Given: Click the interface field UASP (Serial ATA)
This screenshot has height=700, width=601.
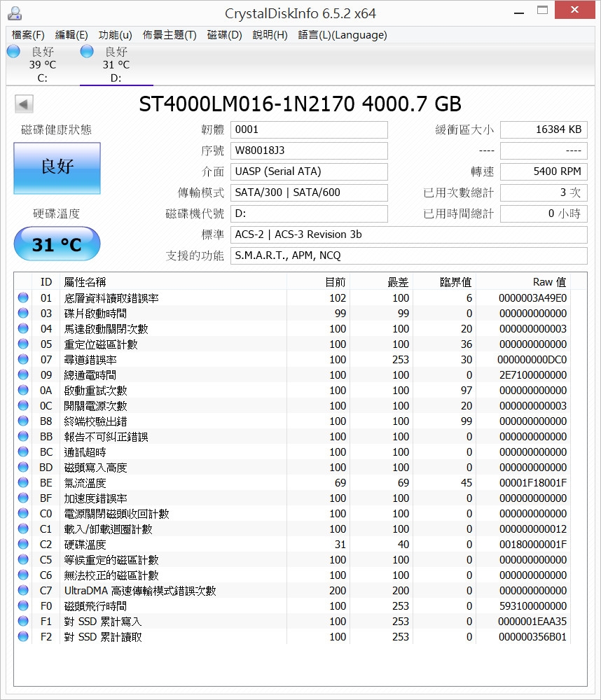Looking at the screenshot, I should click(x=309, y=171).
